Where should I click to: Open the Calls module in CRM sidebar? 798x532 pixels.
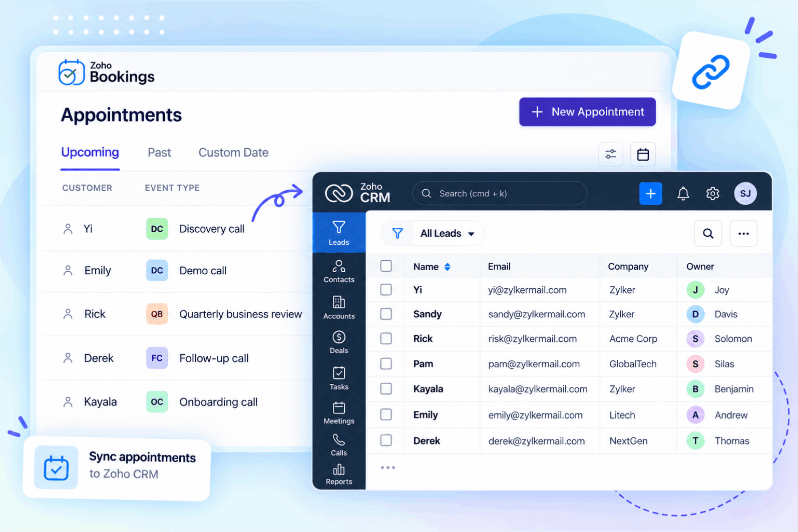click(339, 445)
